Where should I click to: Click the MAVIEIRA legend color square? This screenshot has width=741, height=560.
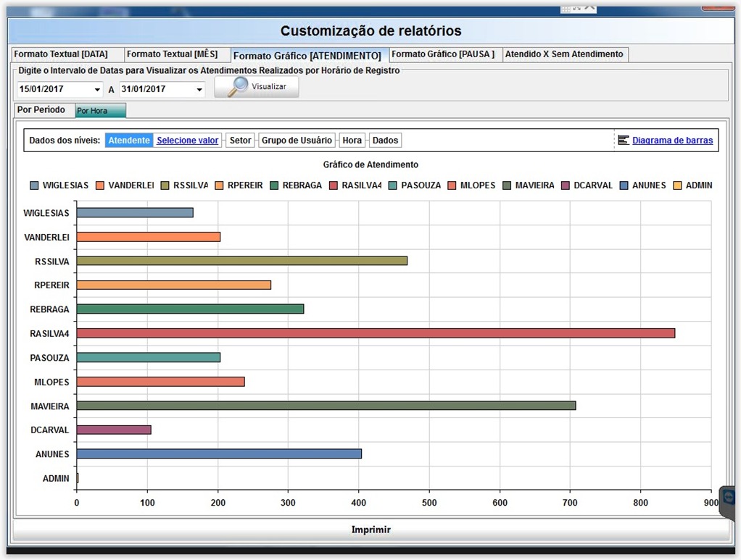506,185
